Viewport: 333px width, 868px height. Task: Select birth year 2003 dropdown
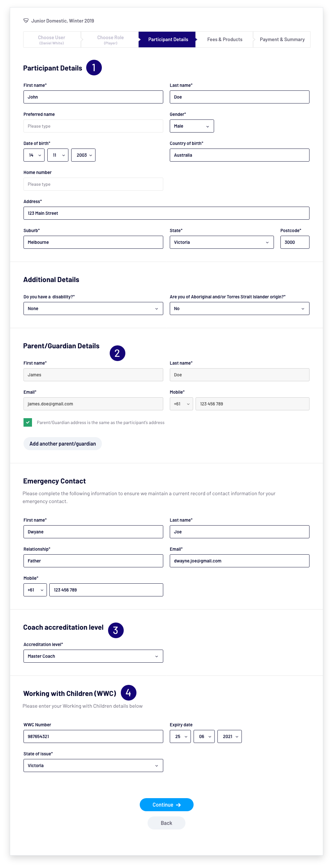pos(83,155)
